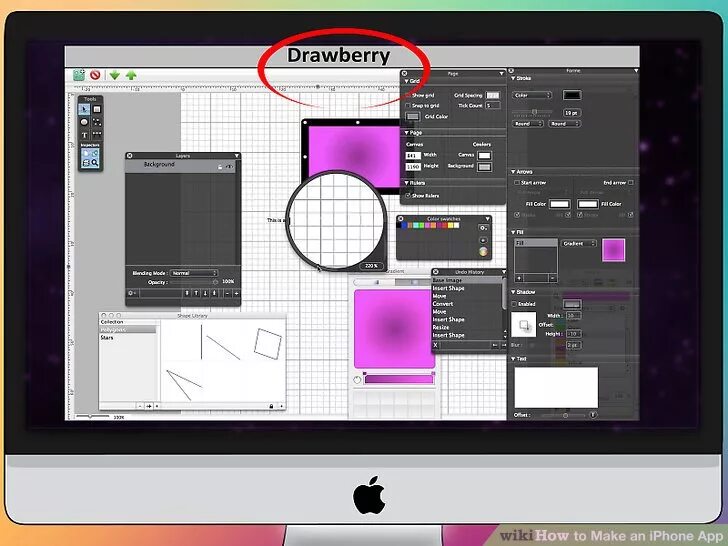
Task: Select the Background layer row
Action: click(180, 166)
